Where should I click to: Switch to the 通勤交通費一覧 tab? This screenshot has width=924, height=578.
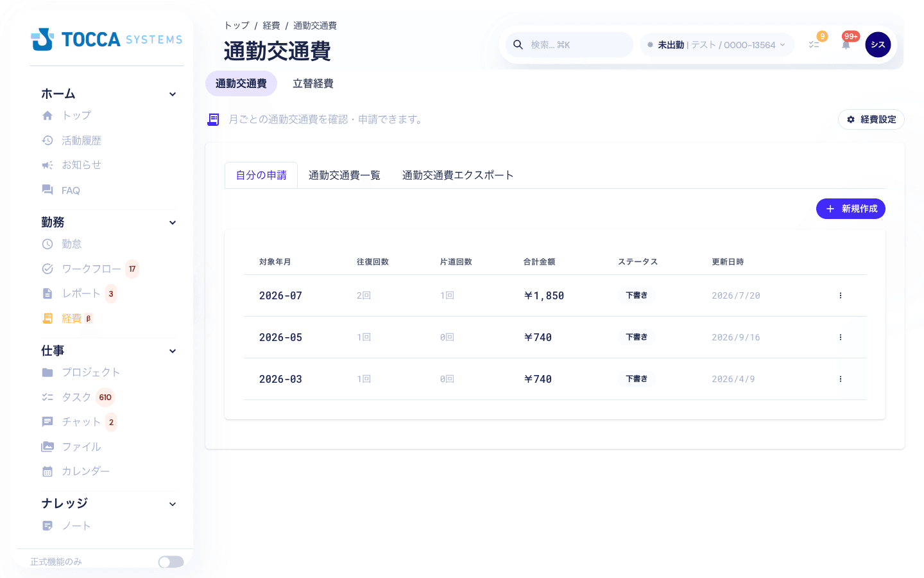coord(345,175)
